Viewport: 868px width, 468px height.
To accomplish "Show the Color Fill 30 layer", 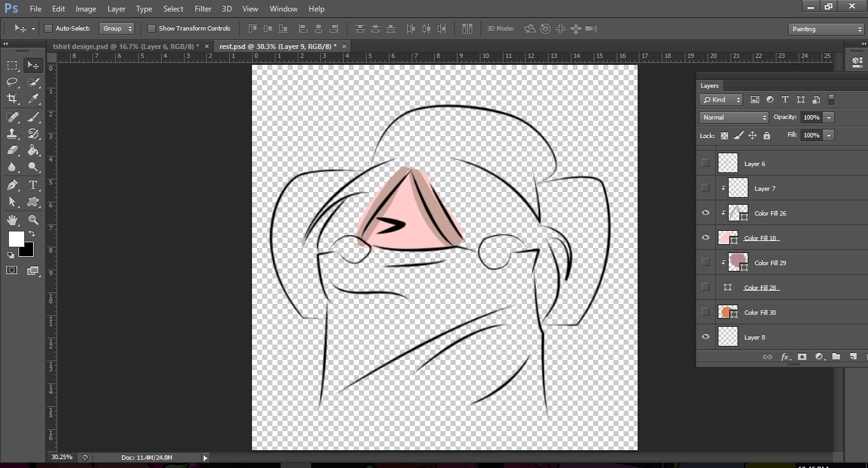I will point(705,312).
